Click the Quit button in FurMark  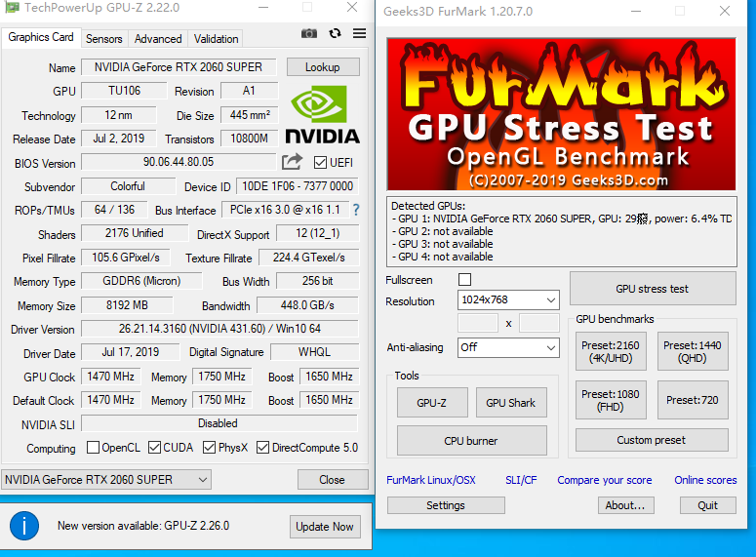(708, 505)
